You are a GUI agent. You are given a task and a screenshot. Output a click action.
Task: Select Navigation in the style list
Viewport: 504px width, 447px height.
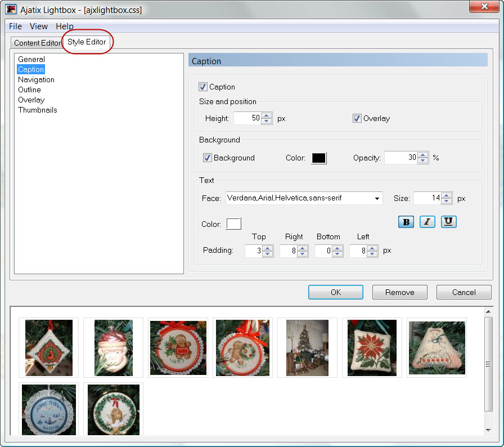pos(36,79)
